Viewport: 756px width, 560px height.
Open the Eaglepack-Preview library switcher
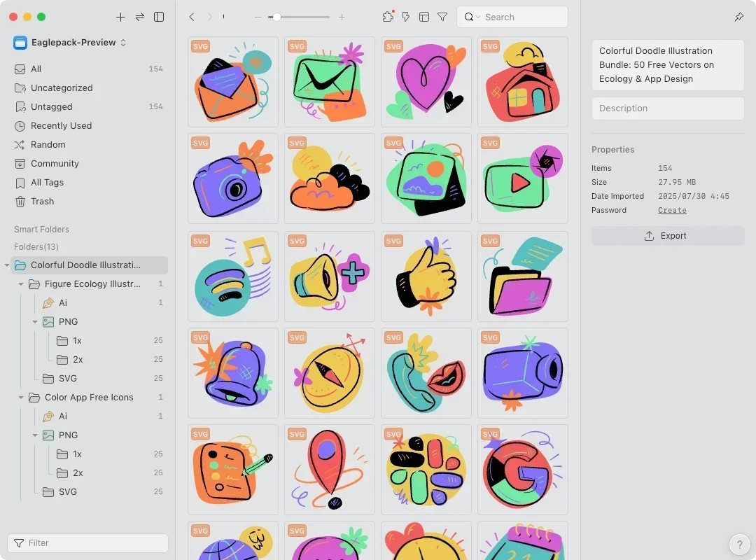(x=70, y=43)
